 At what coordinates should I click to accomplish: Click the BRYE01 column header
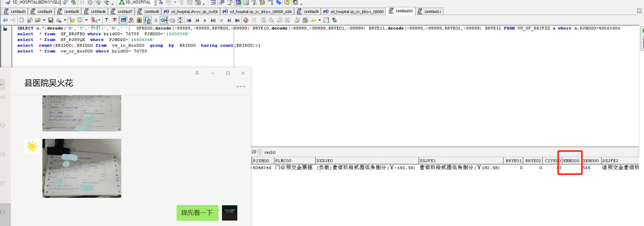pyautogui.click(x=513, y=161)
